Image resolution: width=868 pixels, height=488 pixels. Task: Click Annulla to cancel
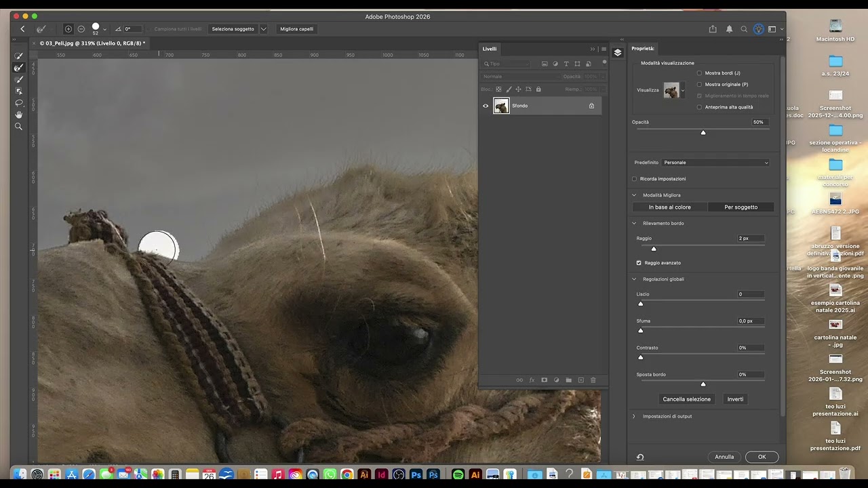coord(724,457)
